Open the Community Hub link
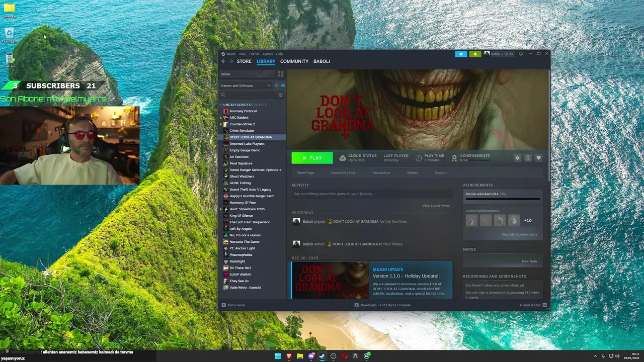This screenshot has width=644, height=362. point(343,172)
